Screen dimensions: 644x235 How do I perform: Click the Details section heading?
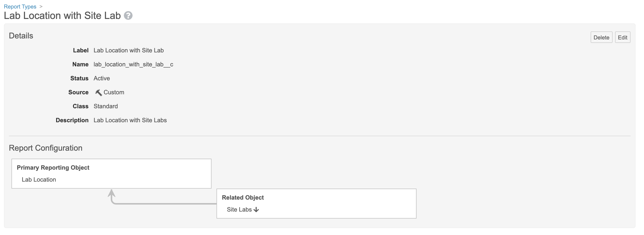pos(21,36)
